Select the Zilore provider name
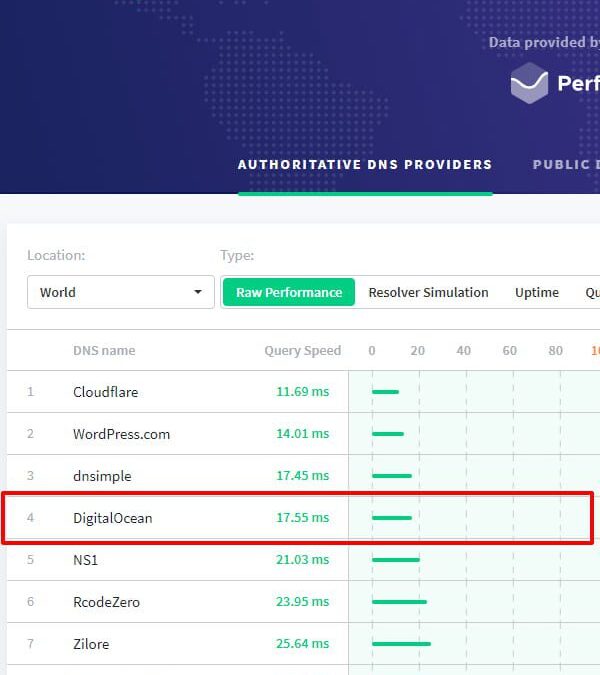This screenshot has width=600, height=675. coord(91,644)
